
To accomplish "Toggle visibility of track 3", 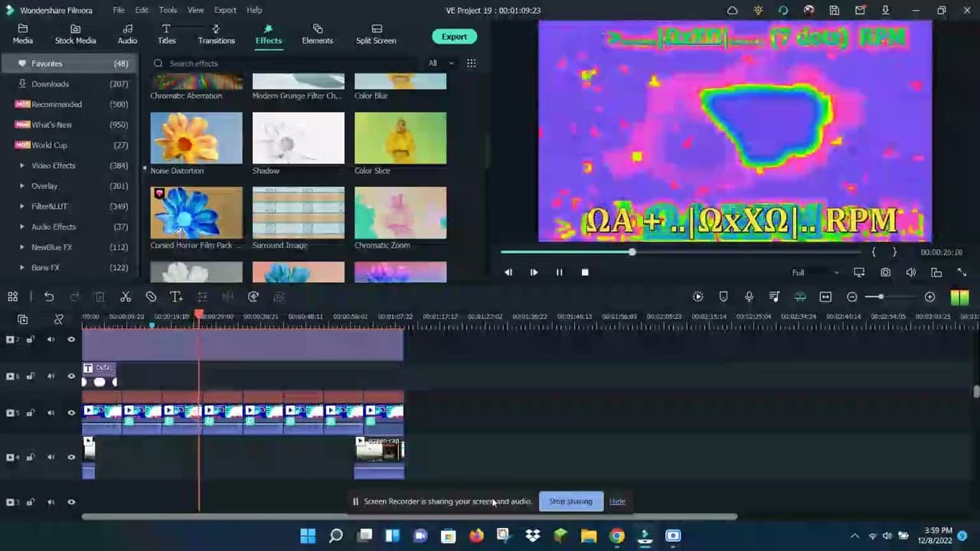I will click(x=71, y=502).
